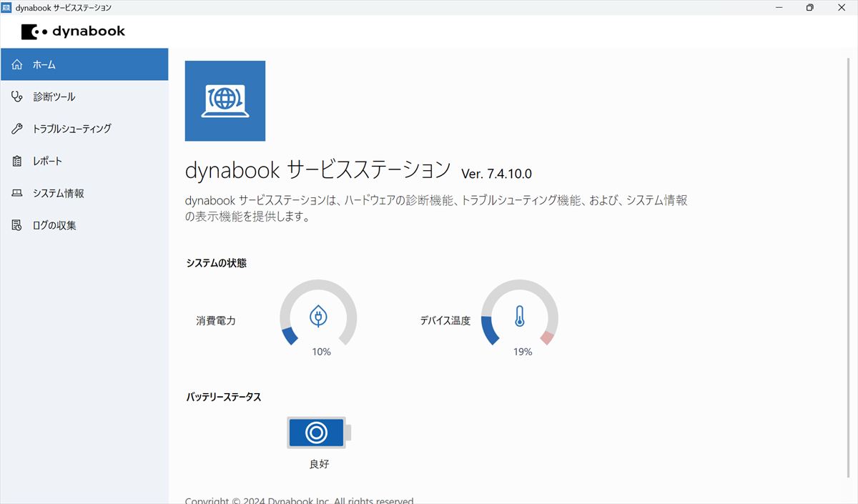Image resolution: width=858 pixels, height=504 pixels.
Task: Click the power plug leaf icon
Action: [318, 316]
